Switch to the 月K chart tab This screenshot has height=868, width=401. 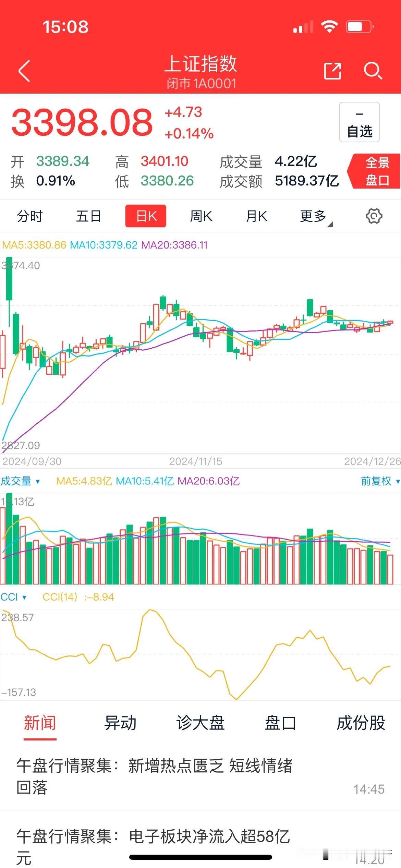[256, 216]
